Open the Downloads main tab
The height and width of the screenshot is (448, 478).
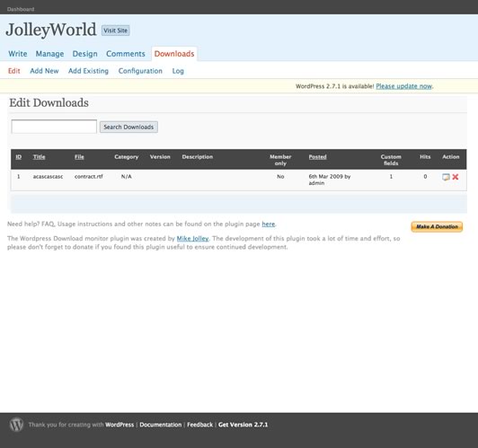[174, 54]
